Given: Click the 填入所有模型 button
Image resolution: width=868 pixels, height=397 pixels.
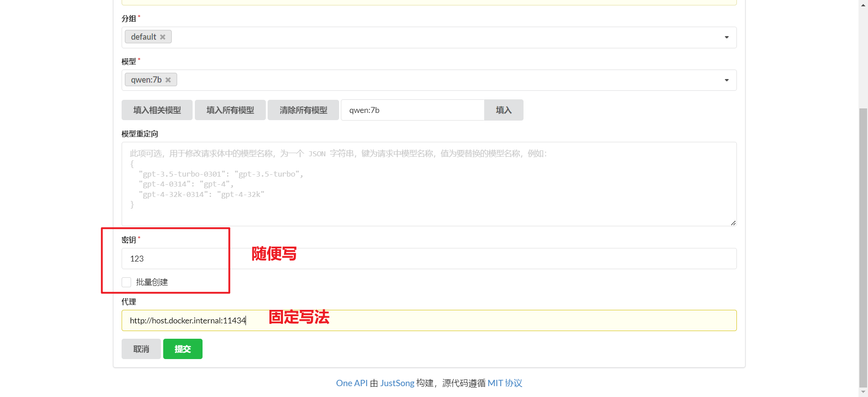Looking at the screenshot, I should [x=230, y=110].
